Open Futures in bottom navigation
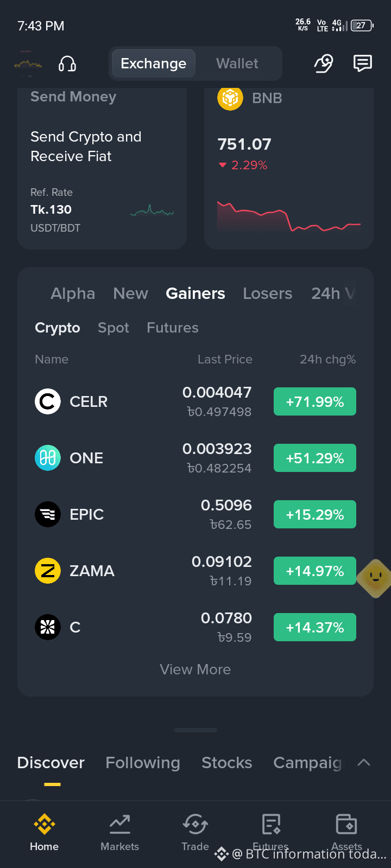The width and height of the screenshot is (391, 868). tap(270, 833)
